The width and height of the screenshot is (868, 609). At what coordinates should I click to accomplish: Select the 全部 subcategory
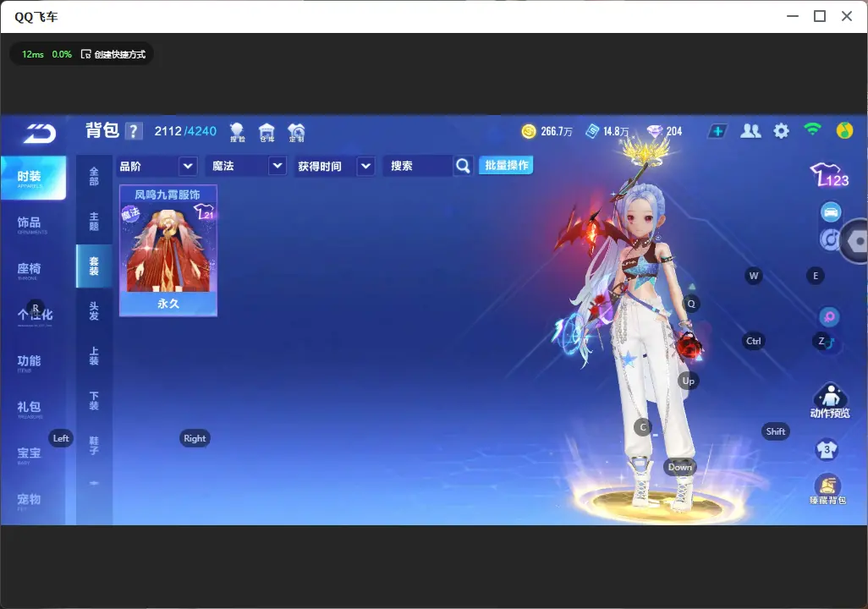(94, 177)
